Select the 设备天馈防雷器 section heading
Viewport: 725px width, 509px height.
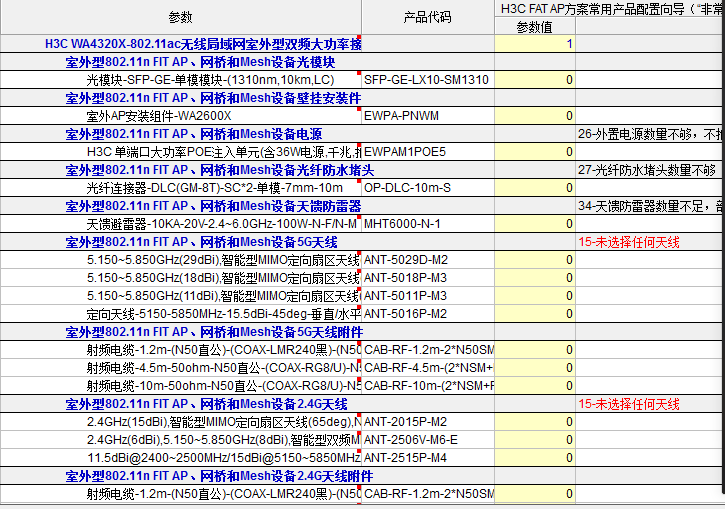[x=213, y=206]
